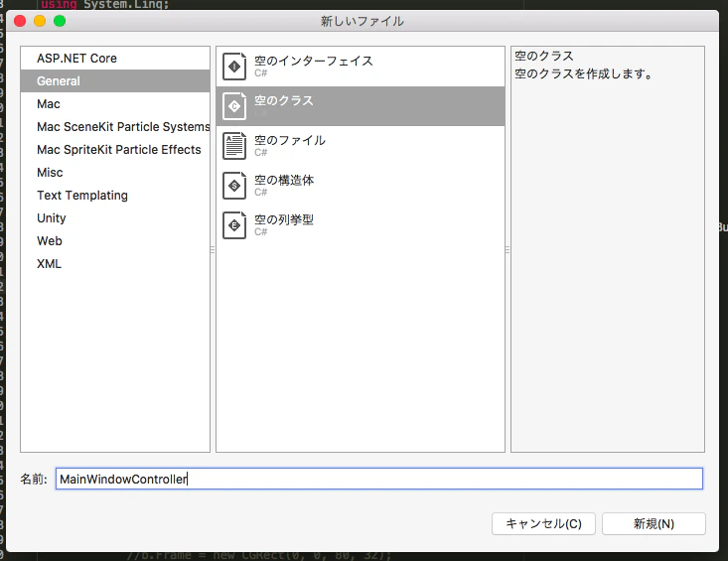Click the 新規(N) create button
Image resolution: width=728 pixels, height=561 pixels.
point(654,524)
